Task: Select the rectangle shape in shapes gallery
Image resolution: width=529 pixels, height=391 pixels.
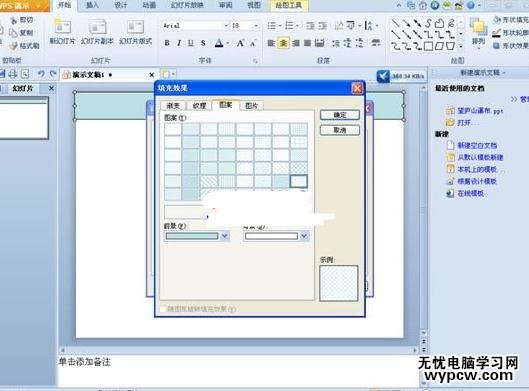Action: pos(428,46)
